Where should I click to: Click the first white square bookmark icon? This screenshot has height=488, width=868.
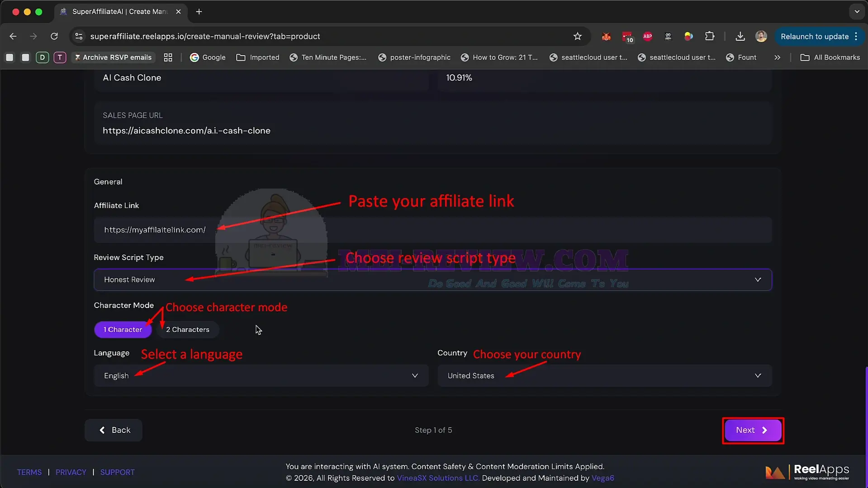[9, 57]
